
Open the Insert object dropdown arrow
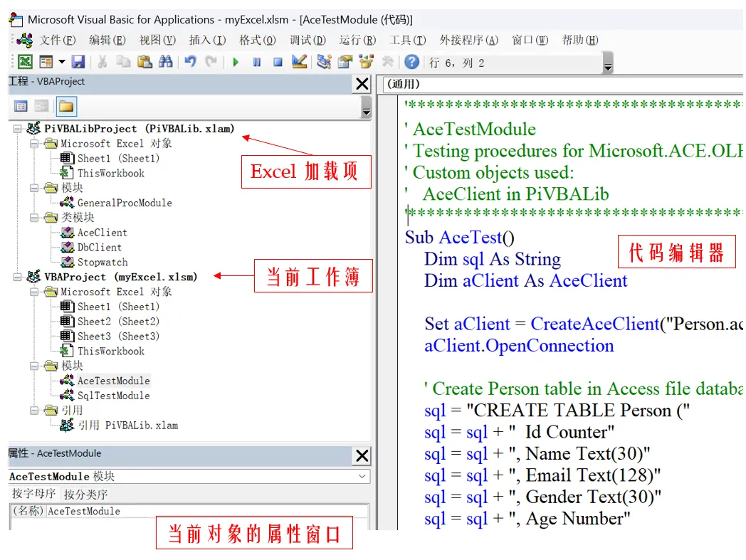(x=62, y=63)
